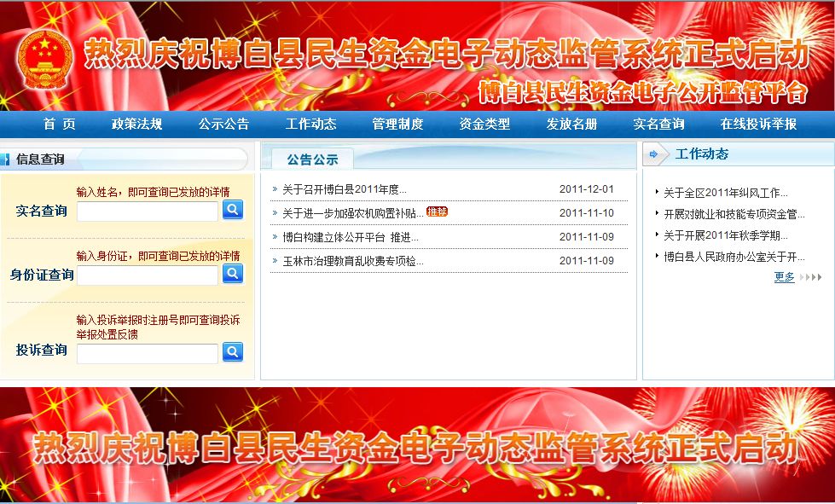Select the 公告公示 tab
The height and width of the screenshot is (504, 835).
pos(313,159)
